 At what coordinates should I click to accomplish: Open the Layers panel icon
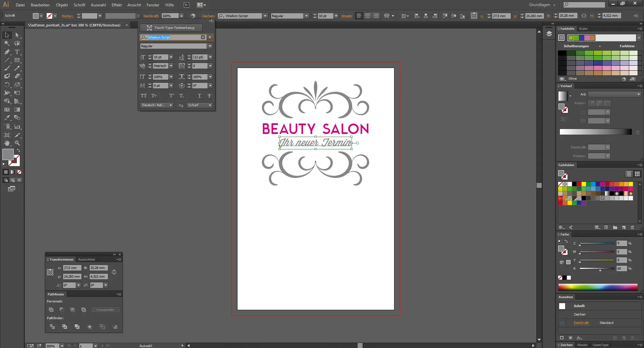[549, 34]
